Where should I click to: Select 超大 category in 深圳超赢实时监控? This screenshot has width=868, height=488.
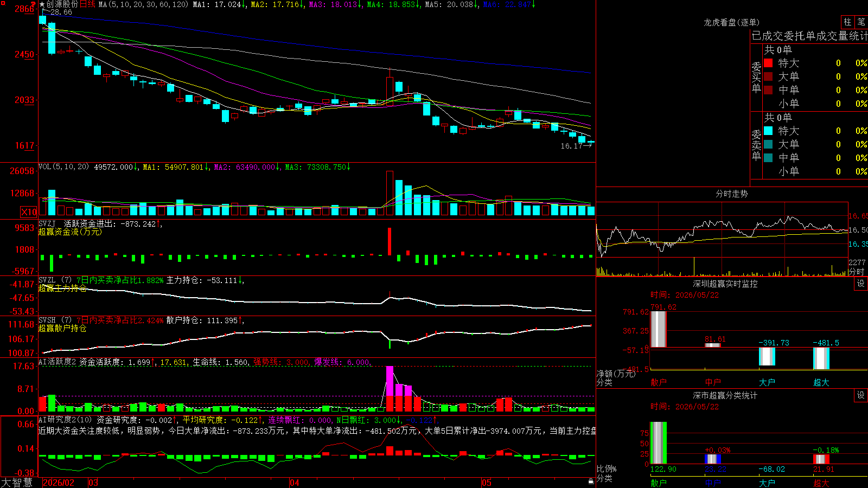[x=821, y=382]
